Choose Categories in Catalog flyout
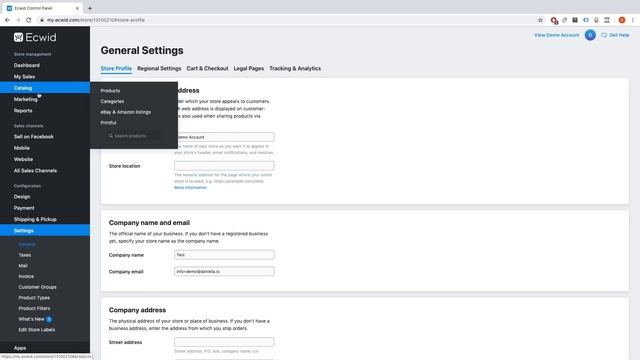 [112, 101]
